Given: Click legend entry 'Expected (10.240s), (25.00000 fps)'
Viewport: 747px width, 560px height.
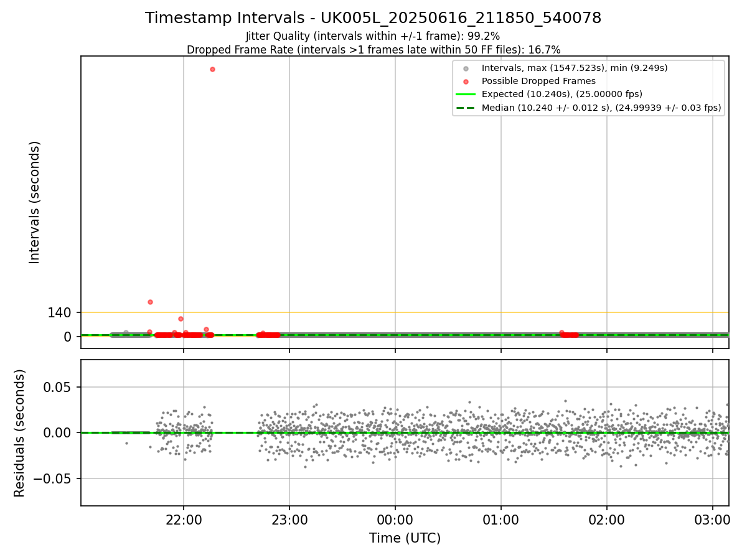Looking at the screenshot, I should point(562,95).
